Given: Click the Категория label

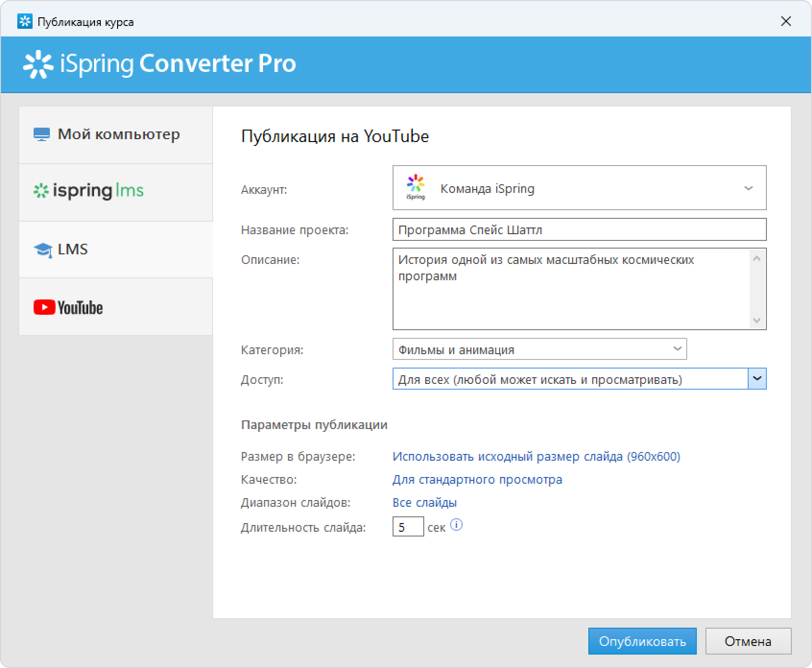Looking at the screenshot, I should pos(272,350).
